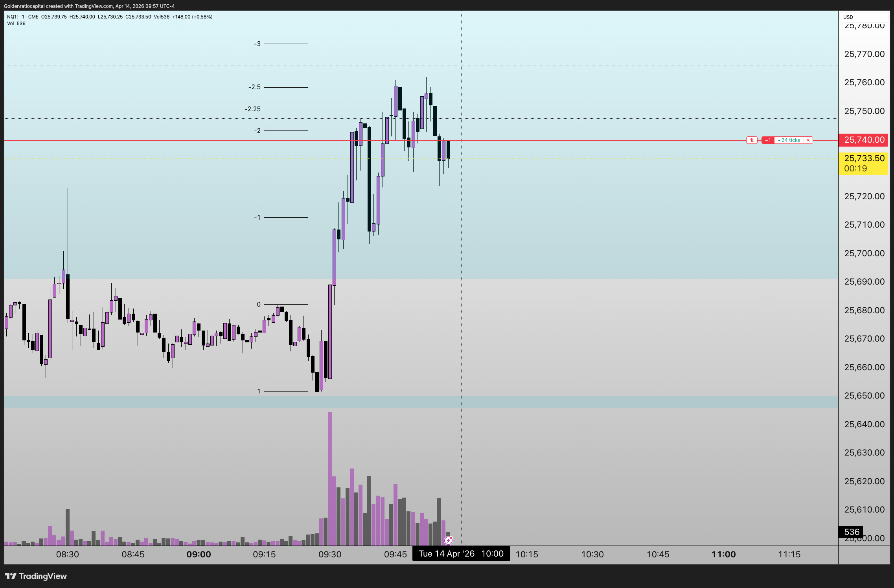This screenshot has height=588, width=894.
Task: Click the 25,700.00 price axis label
Action: pos(865,253)
